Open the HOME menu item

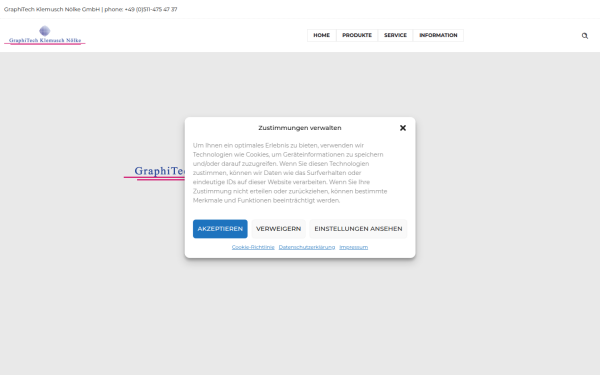321,35
